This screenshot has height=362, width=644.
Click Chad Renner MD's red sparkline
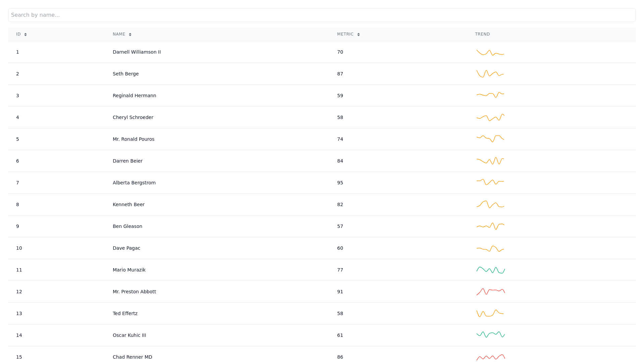pos(490,357)
